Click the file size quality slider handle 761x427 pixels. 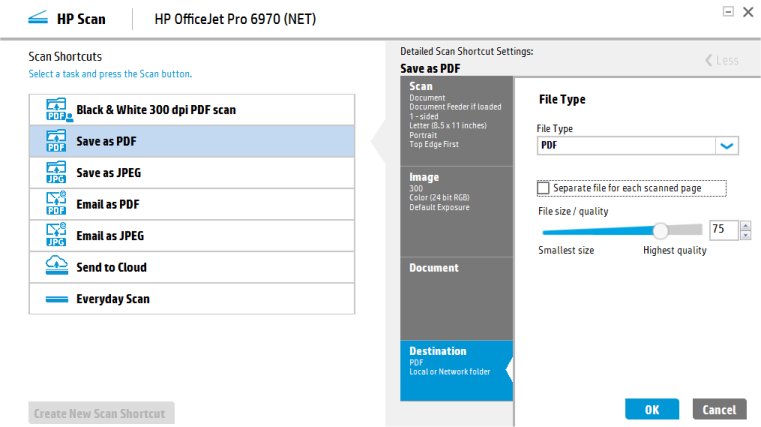coord(660,230)
